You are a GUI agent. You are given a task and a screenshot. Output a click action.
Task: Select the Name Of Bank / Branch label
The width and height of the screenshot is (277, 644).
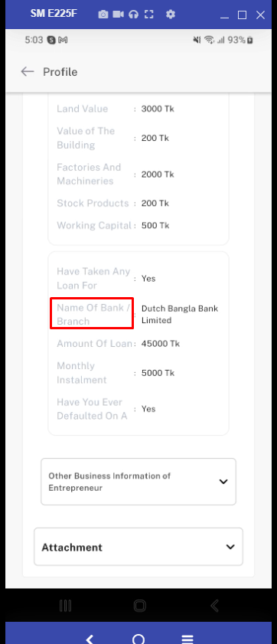pyautogui.click(x=93, y=314)
